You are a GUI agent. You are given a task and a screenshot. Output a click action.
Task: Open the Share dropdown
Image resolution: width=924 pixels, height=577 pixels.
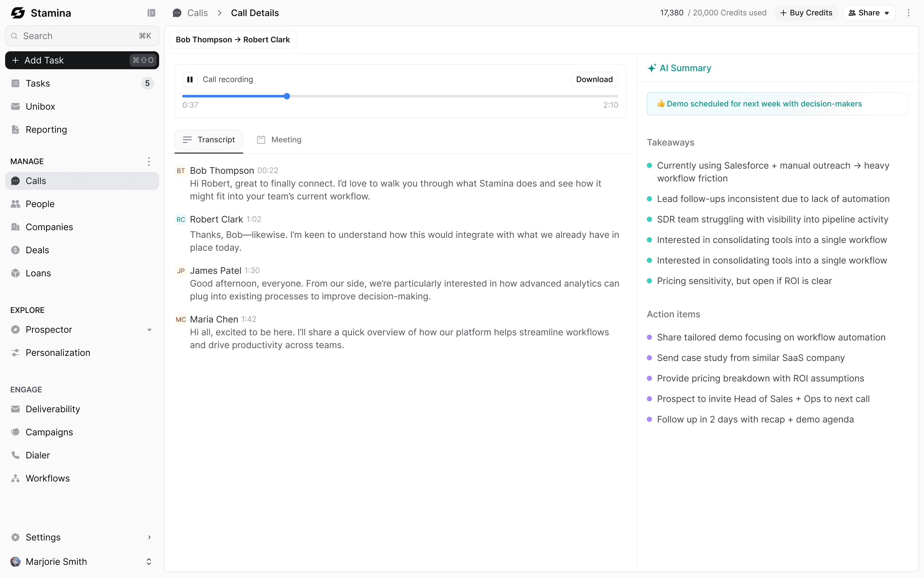click(x=869, y=13)
